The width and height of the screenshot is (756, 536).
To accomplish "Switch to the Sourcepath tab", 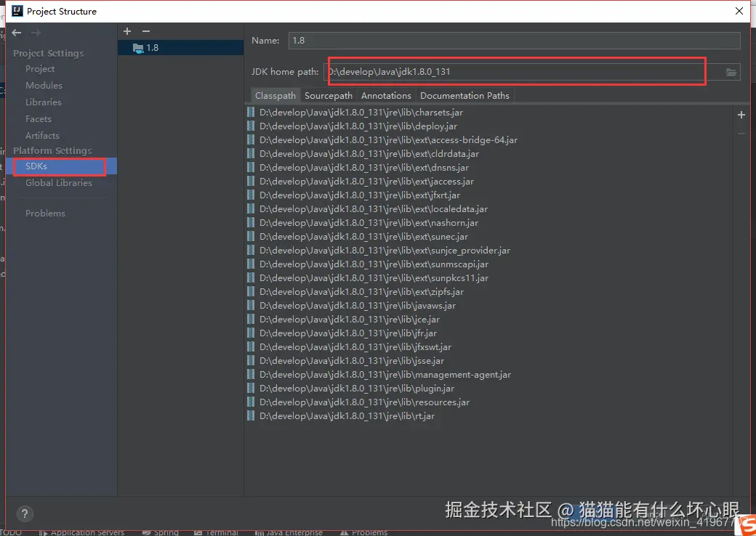I will 329,95.
